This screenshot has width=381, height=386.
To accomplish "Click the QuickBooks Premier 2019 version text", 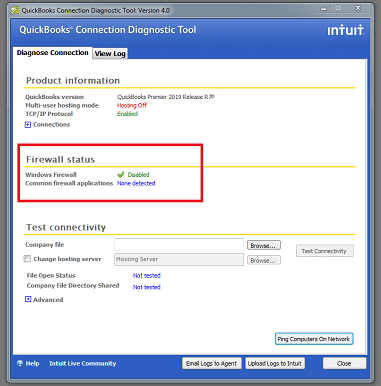I will pos(166,97).
